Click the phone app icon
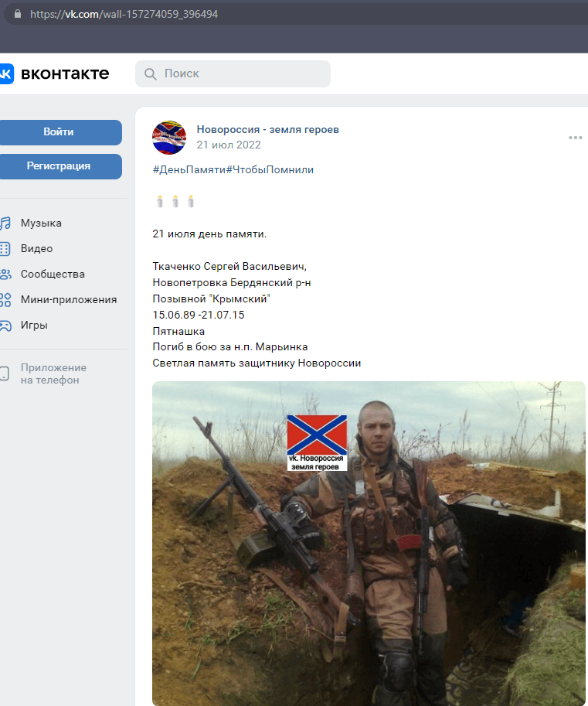Screen dimensions: 588x706 [4, 373]
